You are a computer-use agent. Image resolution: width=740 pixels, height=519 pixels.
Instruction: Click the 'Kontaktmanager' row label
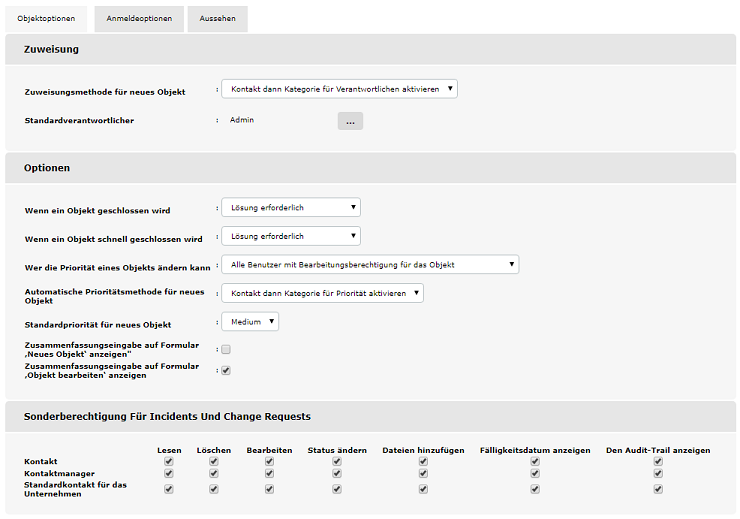(x=59, y=473)
